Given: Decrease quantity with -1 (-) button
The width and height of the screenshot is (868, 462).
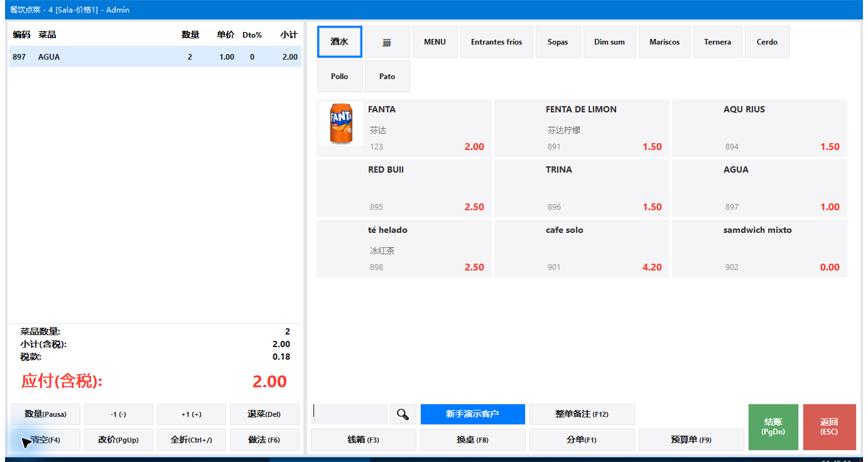Looking at the screenshot, I should click(x=119, y=414).
